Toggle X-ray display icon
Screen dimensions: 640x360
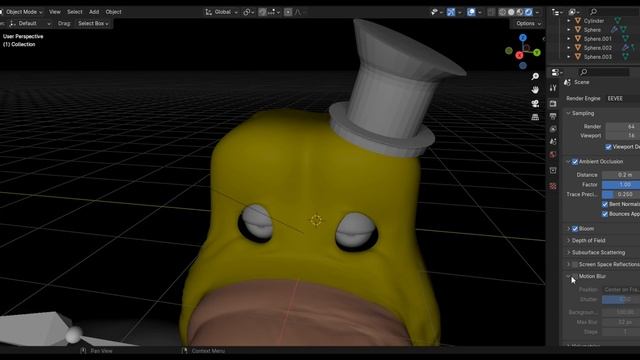(x=491, y=12)
